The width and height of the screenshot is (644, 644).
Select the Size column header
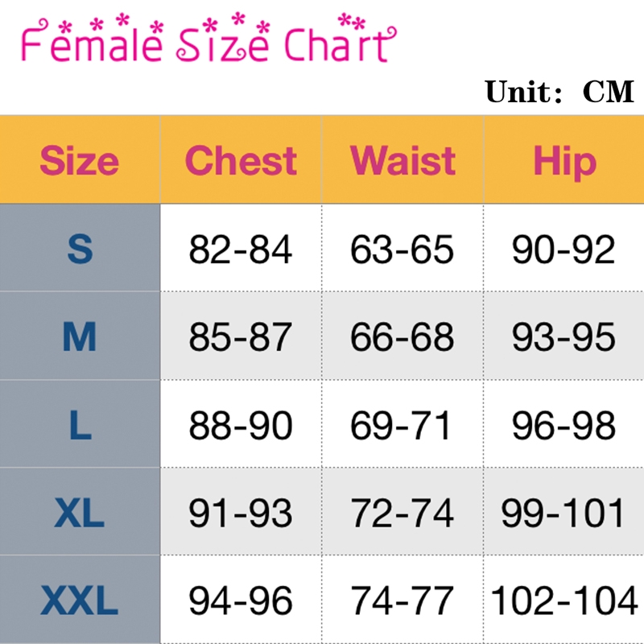tap(80, 161)
